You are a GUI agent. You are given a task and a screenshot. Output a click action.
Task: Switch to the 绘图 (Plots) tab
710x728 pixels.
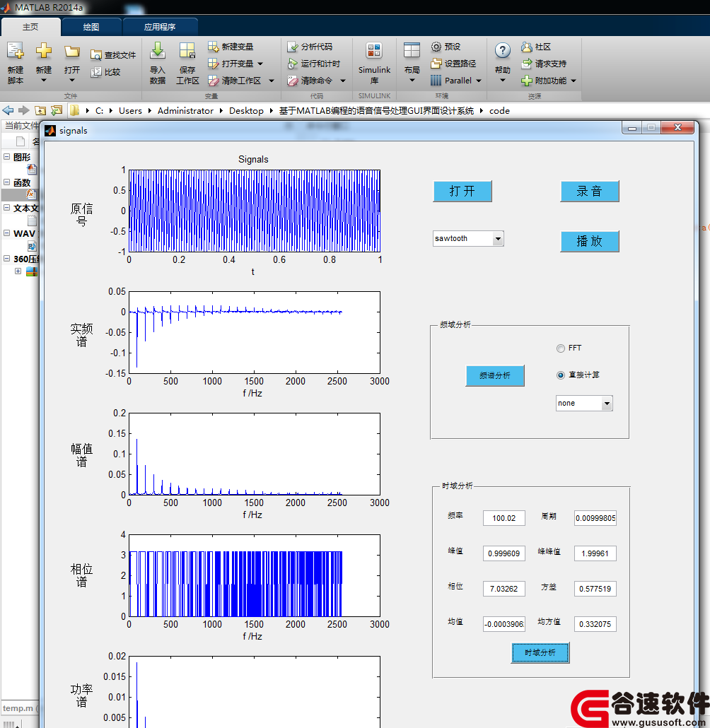point(91,27)
